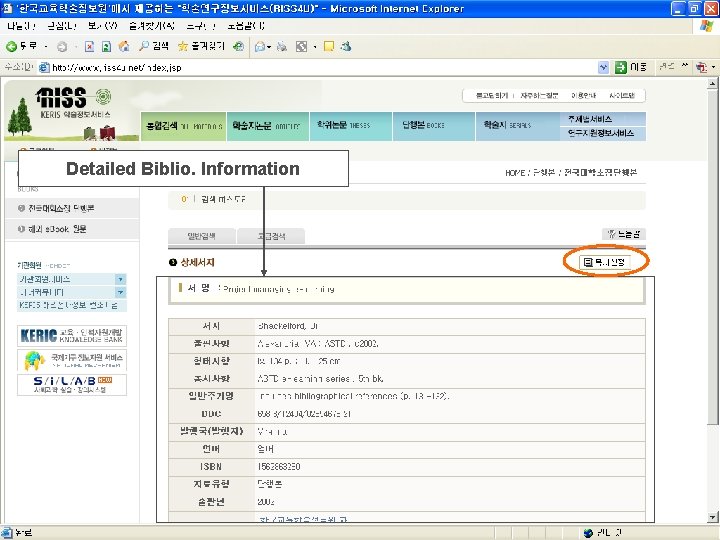Open the address bar history dropdown arrow
Screen dimensions: 720x540
[603, 68]
